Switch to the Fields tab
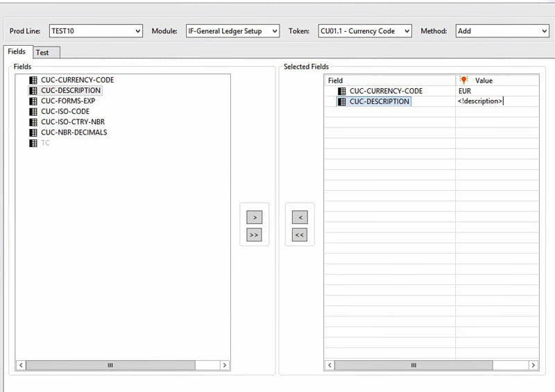 pos(18,52)
